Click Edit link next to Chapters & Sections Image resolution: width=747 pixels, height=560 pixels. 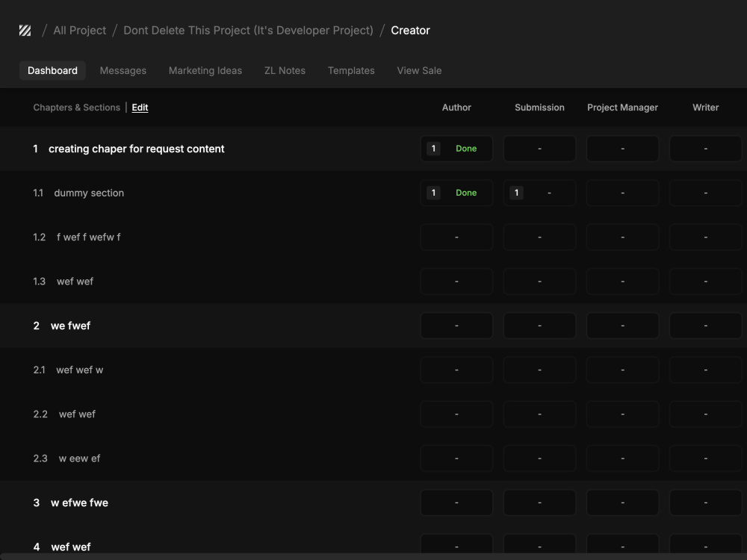[140, 108]
